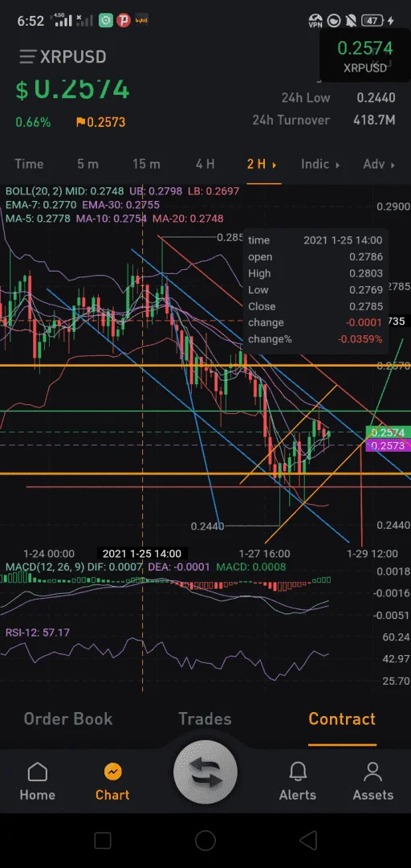Expand the Adv settings dropdown

tap(379, 164)
